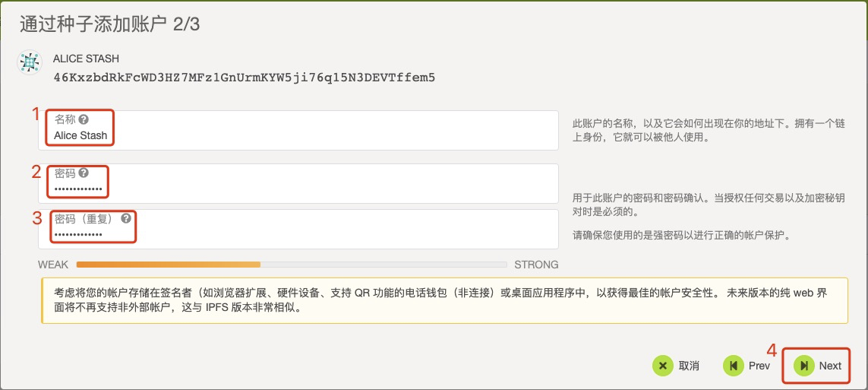Click the X icon on 取消 button

[x=663, y=366]
